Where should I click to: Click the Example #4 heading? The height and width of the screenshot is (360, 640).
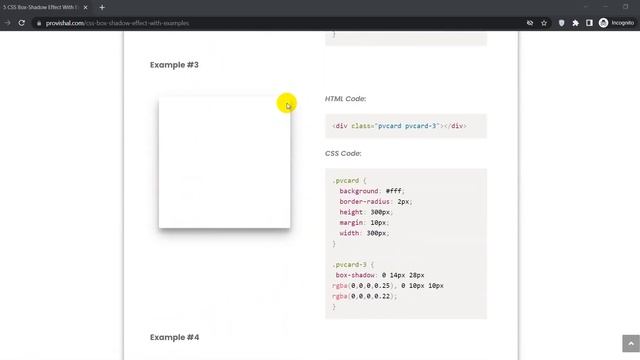(x=174, y=338)
